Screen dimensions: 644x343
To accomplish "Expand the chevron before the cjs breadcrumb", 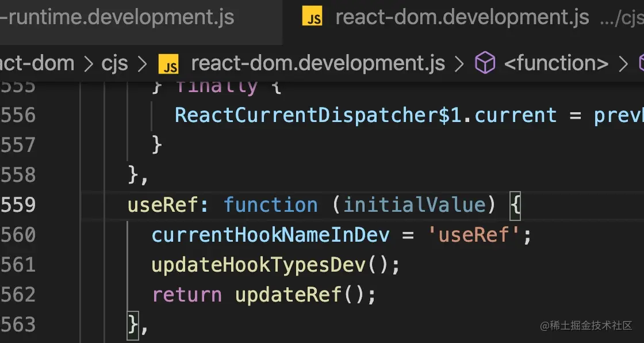I will [88, 64].
